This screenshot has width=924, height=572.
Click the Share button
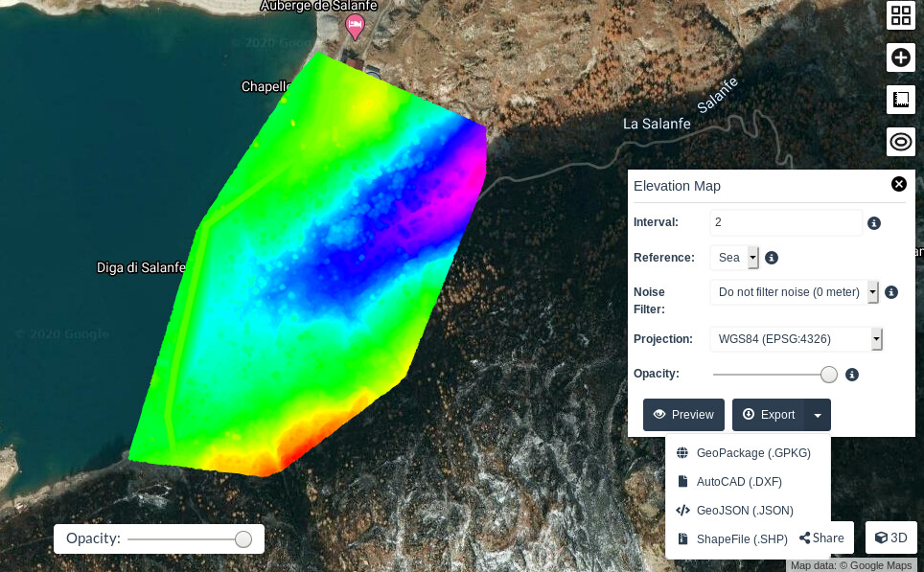821,538
